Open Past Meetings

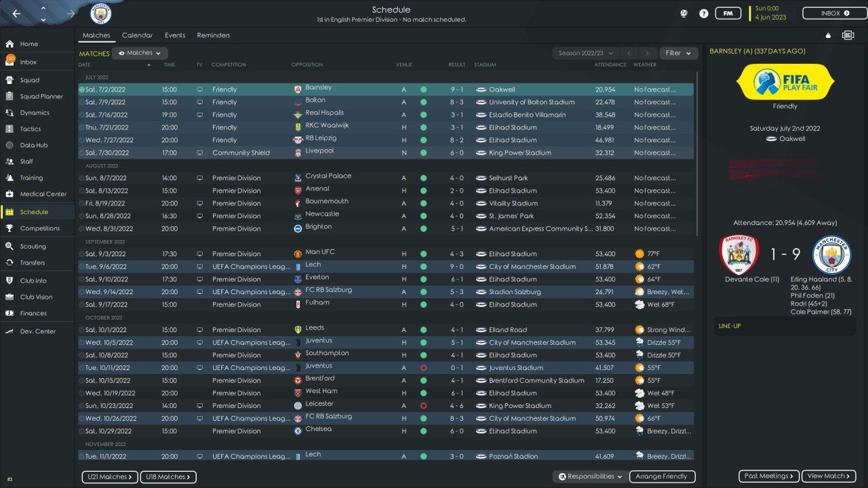point(769,476)
